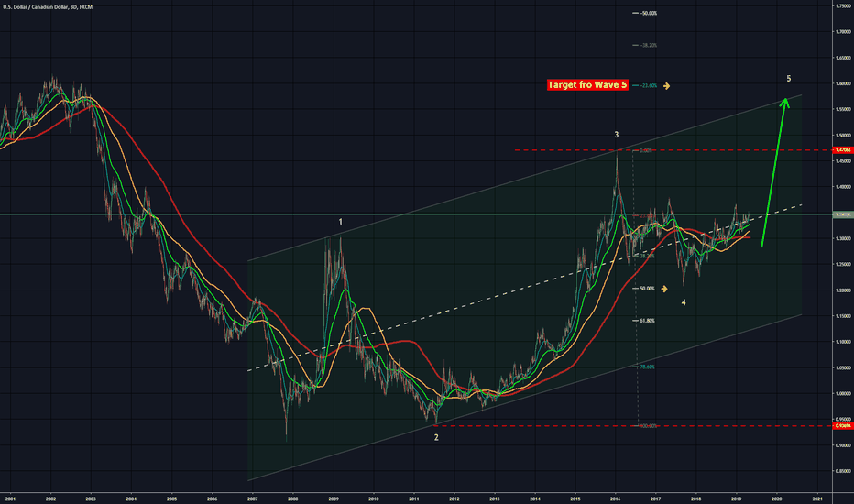Click the wave label '1'
The height and width of the screenshot is (504, 854).
[x=341, y=222]
